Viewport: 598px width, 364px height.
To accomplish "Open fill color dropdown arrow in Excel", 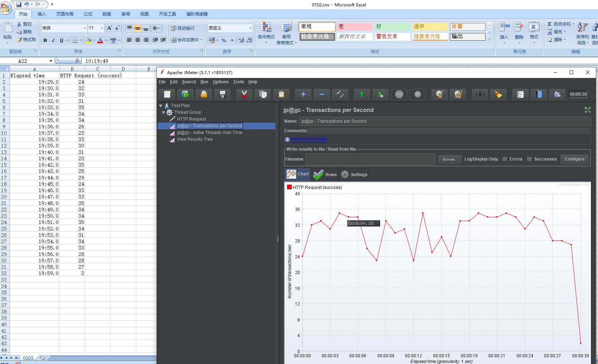I will [x=94, y=40].
